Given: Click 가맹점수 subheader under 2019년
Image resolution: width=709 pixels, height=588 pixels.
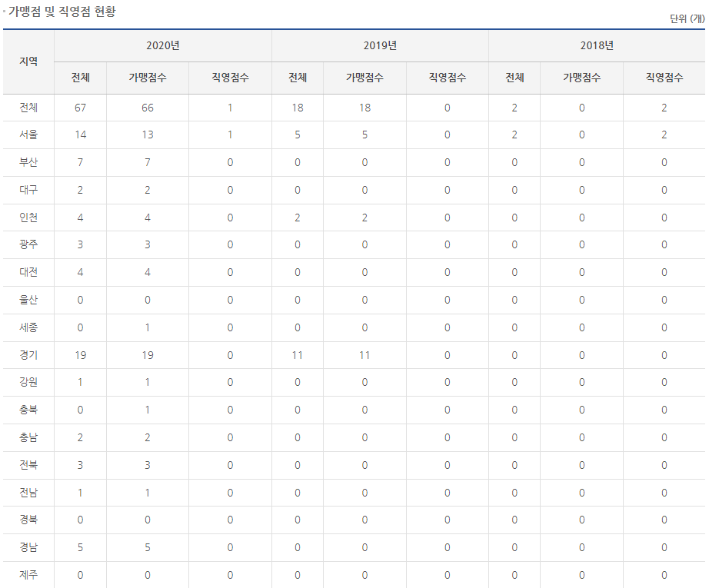Looking at the screenshot, I should [x=364, y=78].
